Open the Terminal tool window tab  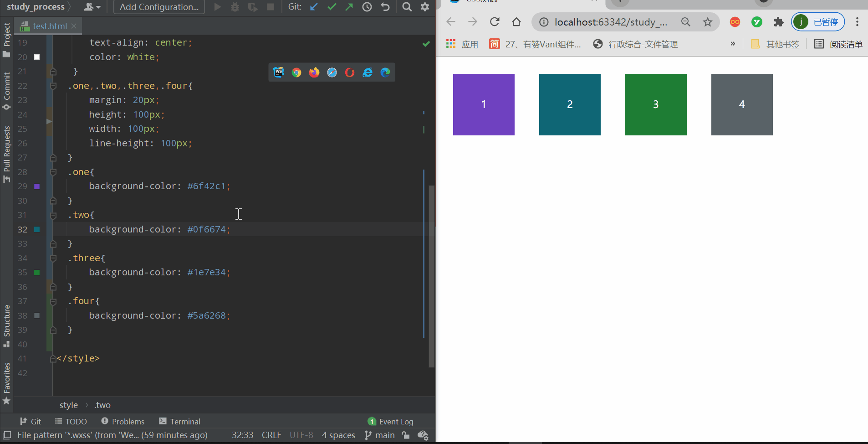pyautogui.click(x=180, y=422)
